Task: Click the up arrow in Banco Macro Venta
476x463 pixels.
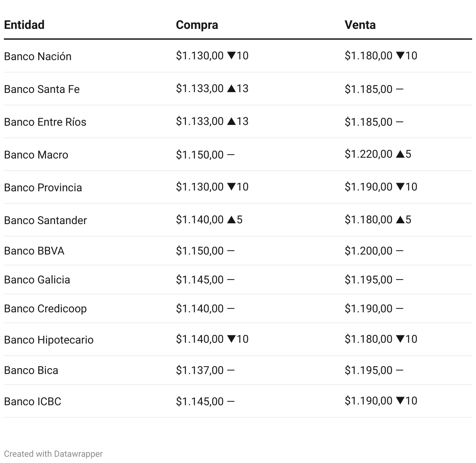Action: (400, 154)
